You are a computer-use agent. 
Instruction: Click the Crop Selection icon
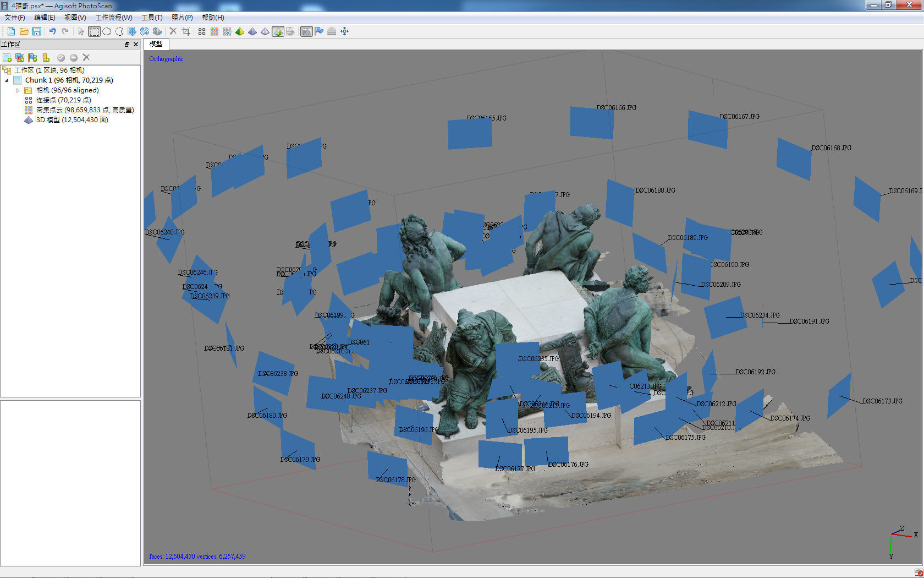click(186, 31)
